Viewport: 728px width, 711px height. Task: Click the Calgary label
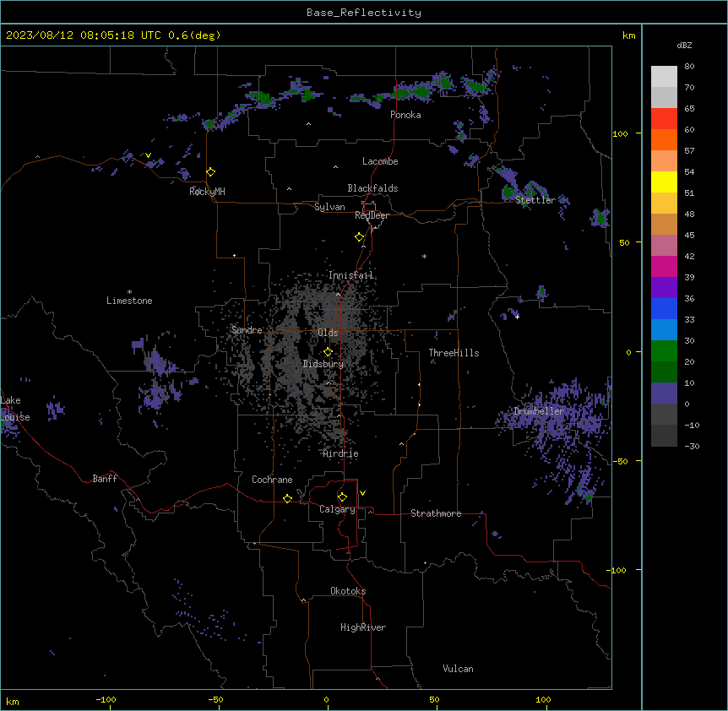337,509
